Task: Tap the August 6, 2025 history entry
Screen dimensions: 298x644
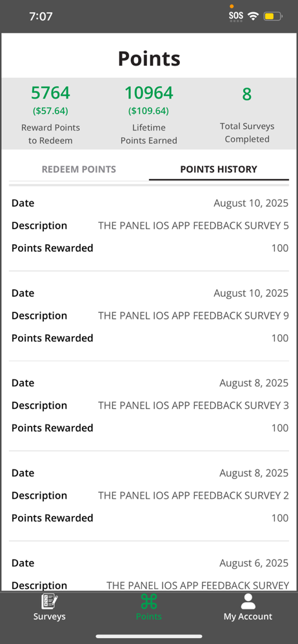Action: (149, 571)
